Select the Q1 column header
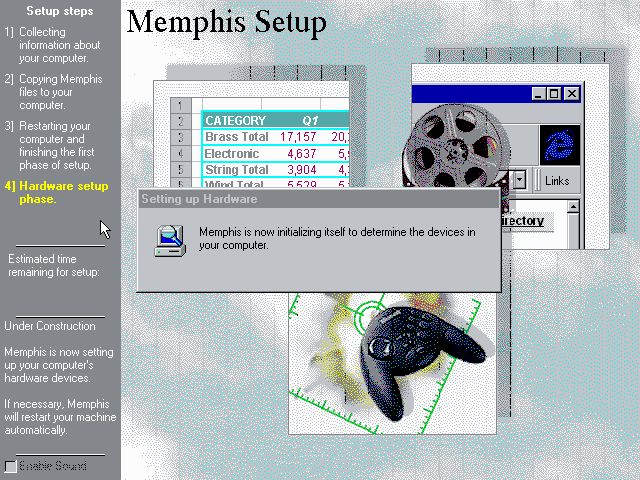The image size is (640, 480). tap(310, 120)
